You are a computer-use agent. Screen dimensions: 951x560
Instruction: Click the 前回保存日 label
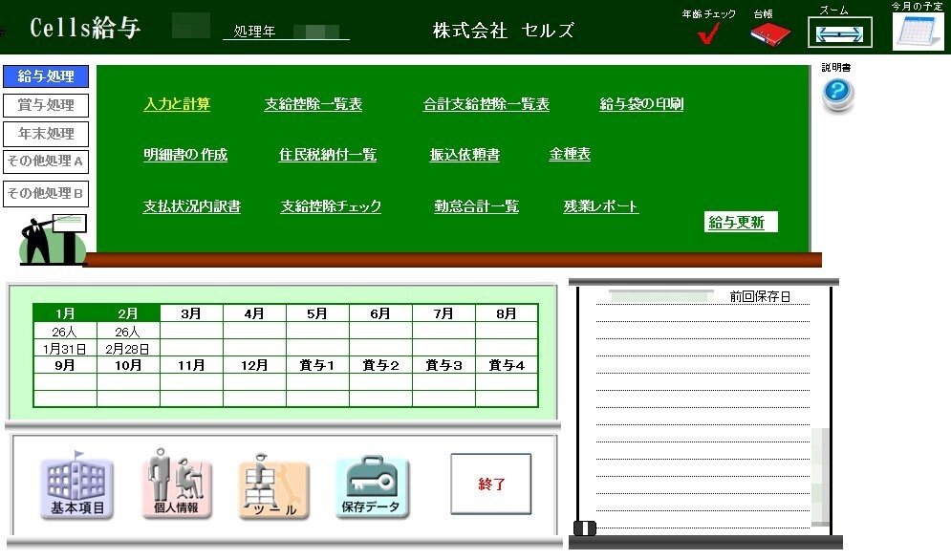click(x=760, y=296)
